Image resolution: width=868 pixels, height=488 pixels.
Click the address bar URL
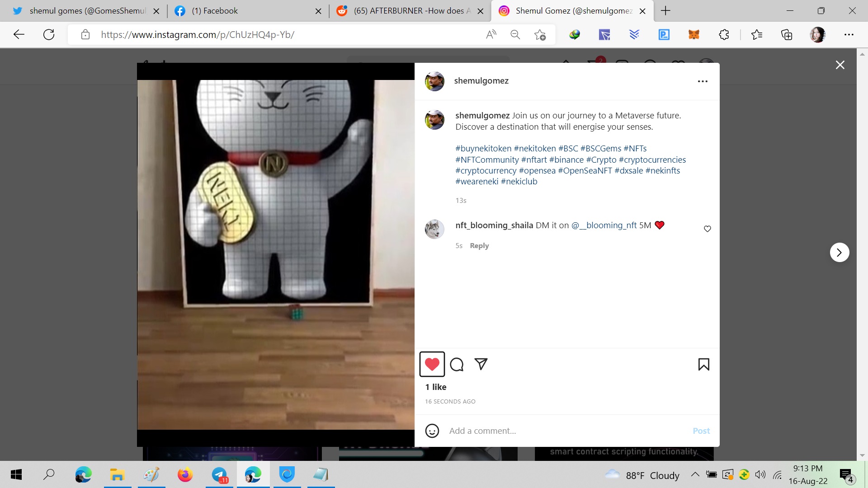198,35
